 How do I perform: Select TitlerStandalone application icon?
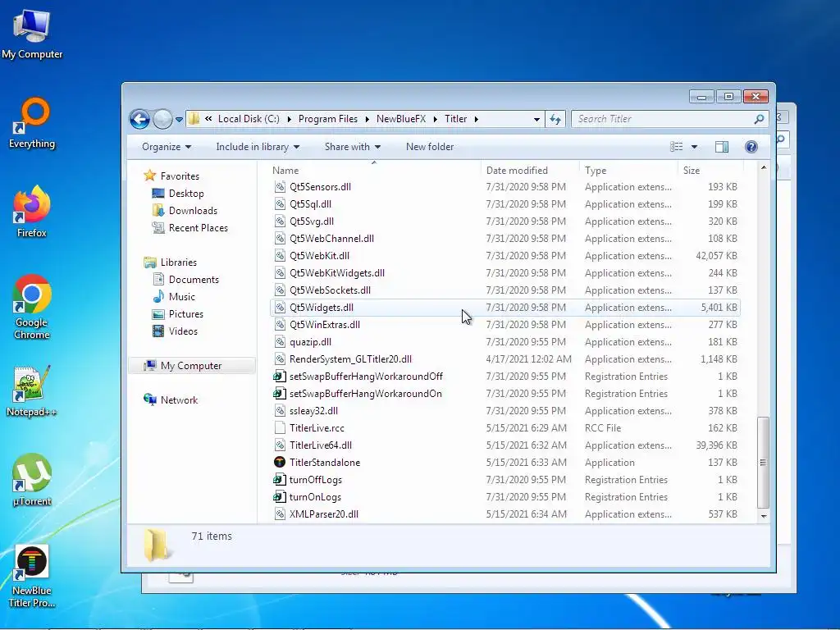280,463
